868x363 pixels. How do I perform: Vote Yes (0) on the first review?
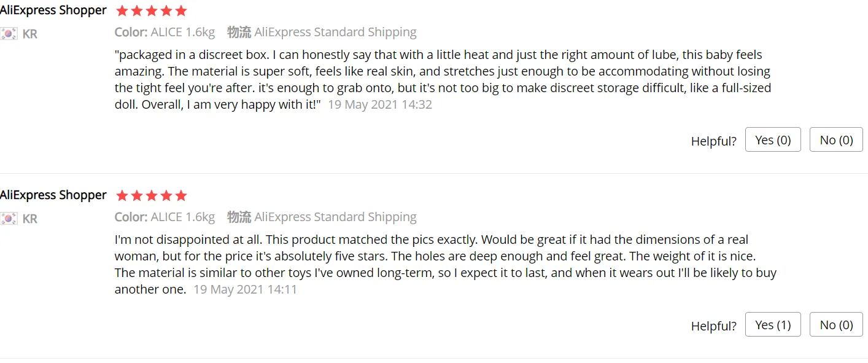[x=772, y=140]
